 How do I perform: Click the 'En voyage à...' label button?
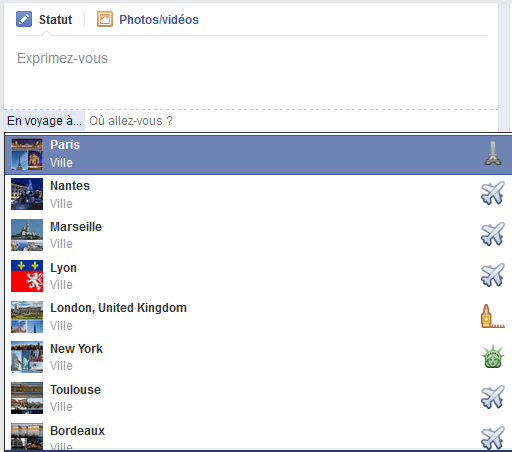coord(44,121)
